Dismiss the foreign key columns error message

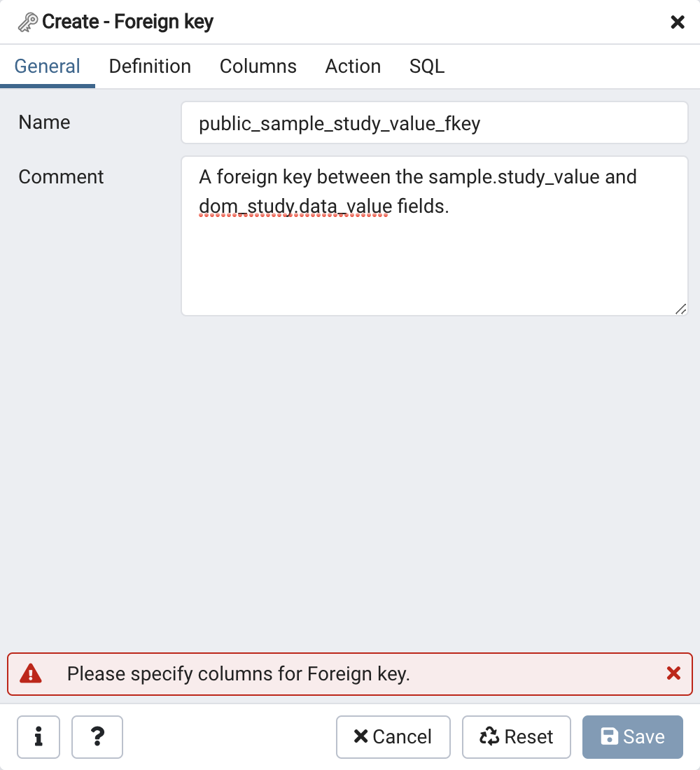673,673
